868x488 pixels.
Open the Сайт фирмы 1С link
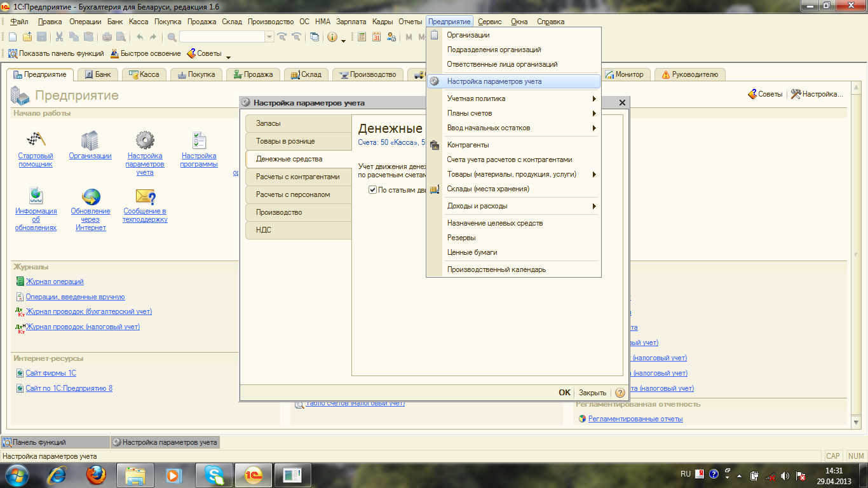tap(51, 373)
